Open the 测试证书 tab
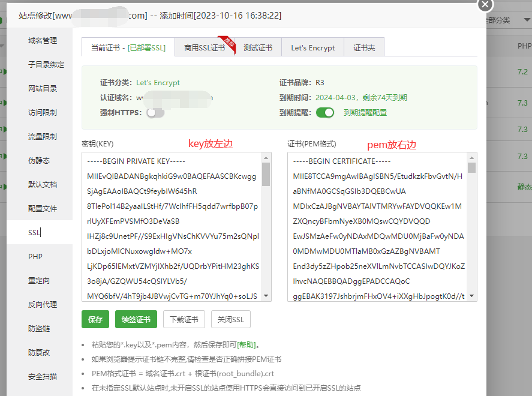532x396 pixels. [x=258, y=48]
